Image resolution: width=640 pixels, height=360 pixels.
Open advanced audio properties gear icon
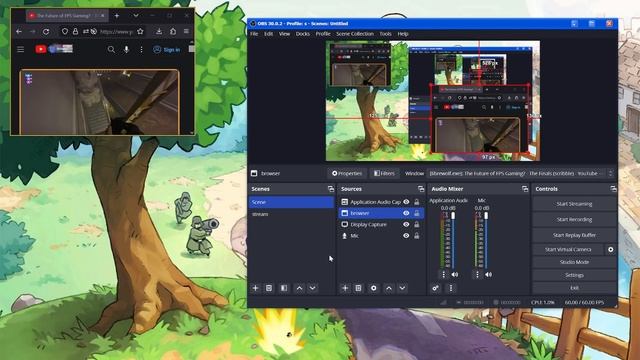point(436,288)
